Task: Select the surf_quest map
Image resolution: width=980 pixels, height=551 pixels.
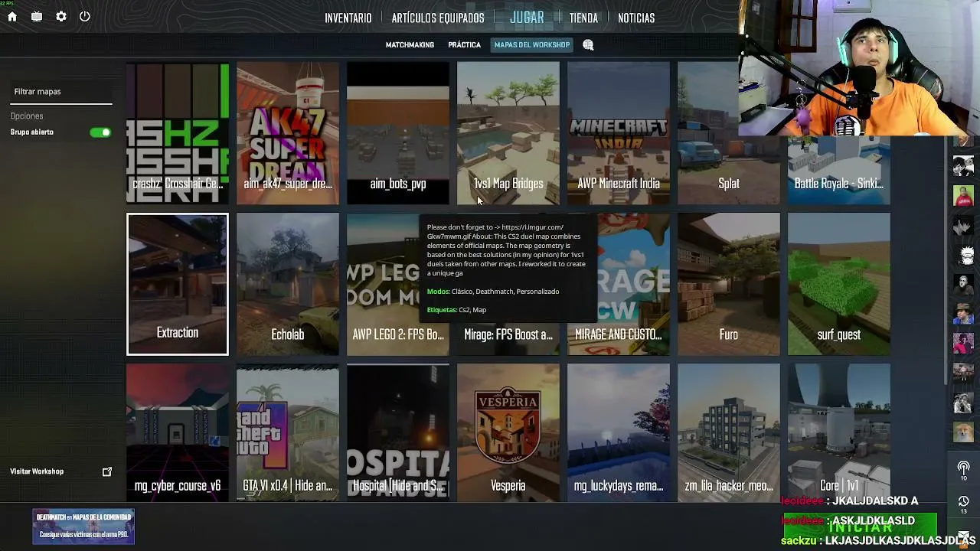Action: point(839,284)
